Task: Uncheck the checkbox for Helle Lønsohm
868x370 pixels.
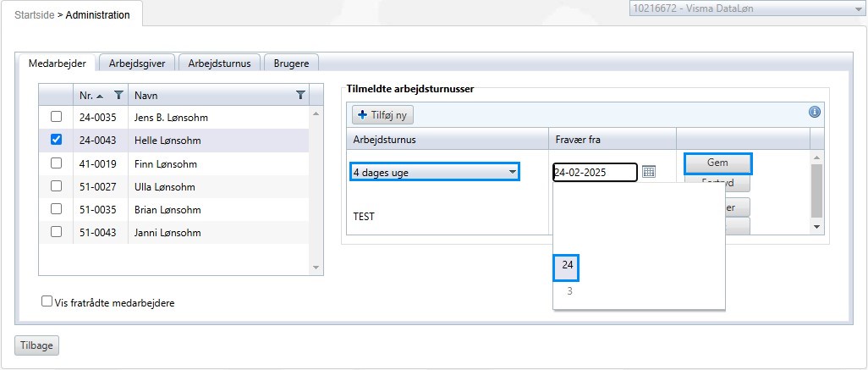Action: coord(57,140)
